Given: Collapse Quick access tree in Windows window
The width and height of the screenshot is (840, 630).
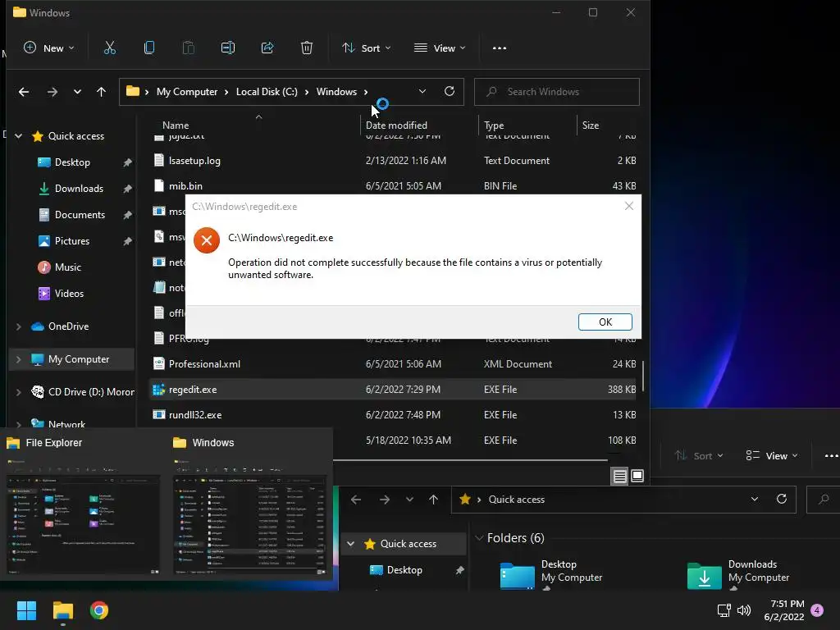Looking at the screenshot, I should click(x=18, y=136).
